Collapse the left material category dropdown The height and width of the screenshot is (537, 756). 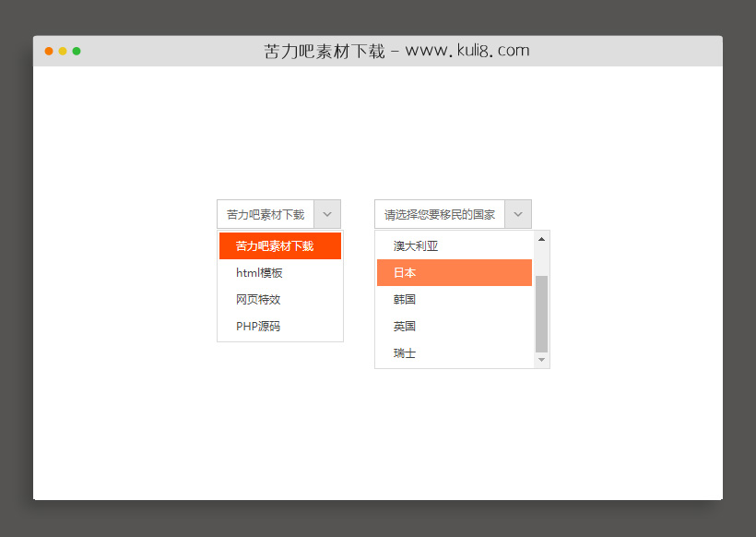(326, 213)
